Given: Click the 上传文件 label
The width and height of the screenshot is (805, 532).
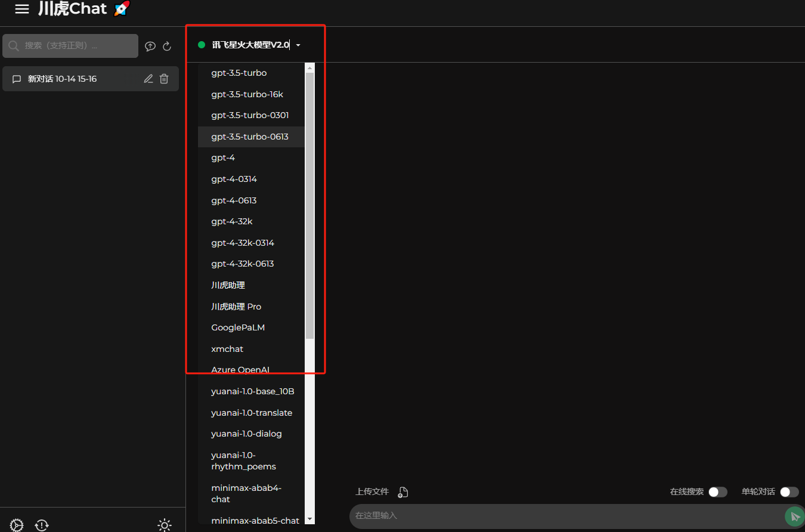Looking at the screenshot, I should tap(372, 492).
